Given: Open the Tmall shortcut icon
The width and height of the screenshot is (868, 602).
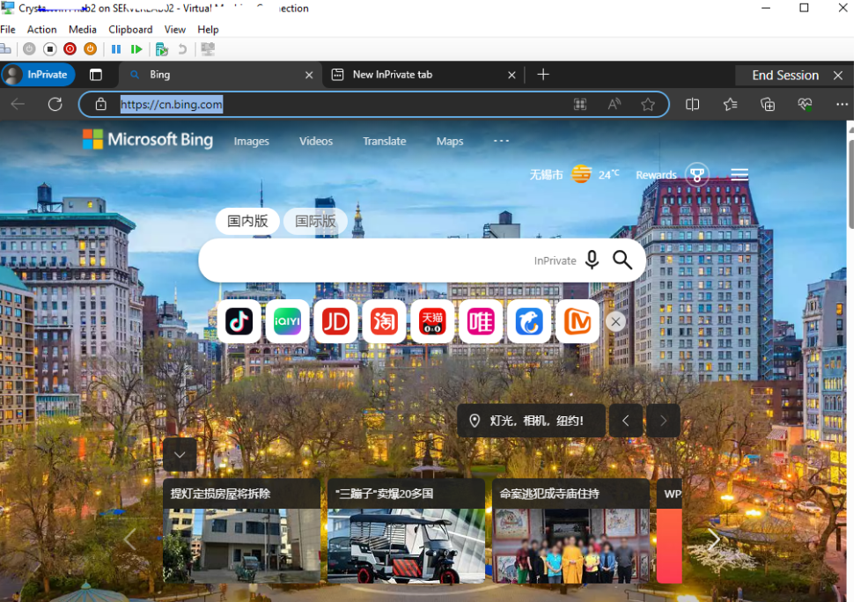Looking at the screenshot, I should click(x=432, y=321).
